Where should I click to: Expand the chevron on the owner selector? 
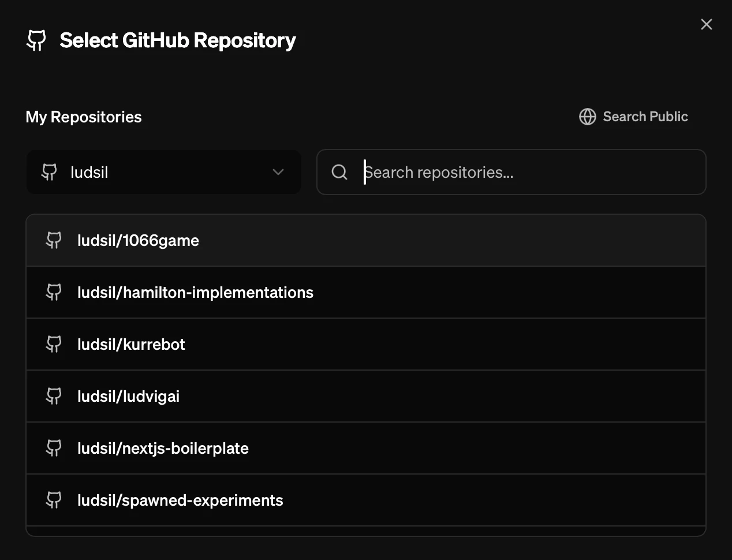tap(278, 172)
